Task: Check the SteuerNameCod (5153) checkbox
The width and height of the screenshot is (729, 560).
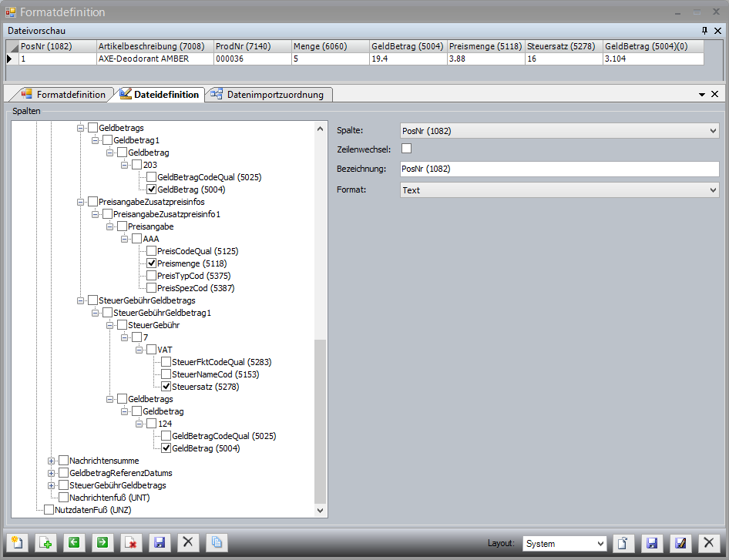Action: pyautogui.click(x=166, y=374)
